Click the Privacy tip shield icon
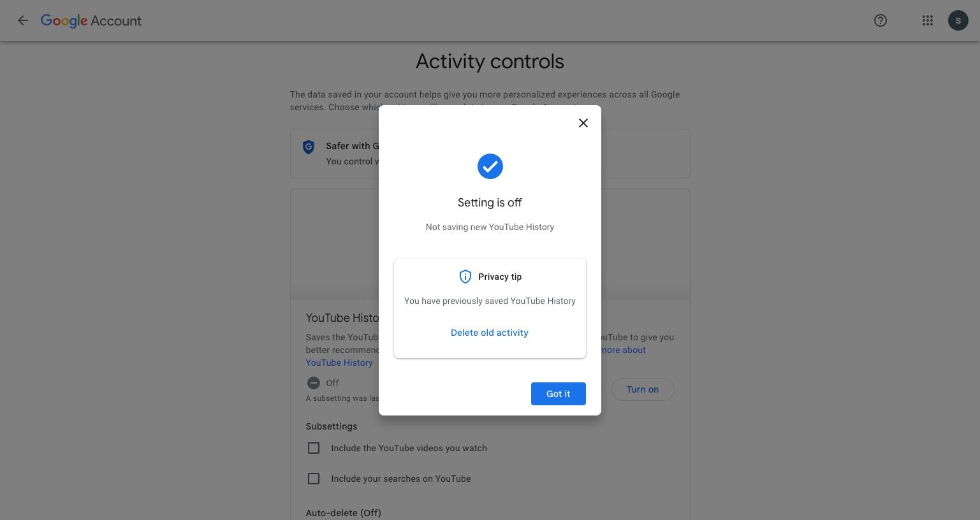980x520 pixels. pyautogui.click(x=465, y=277)
